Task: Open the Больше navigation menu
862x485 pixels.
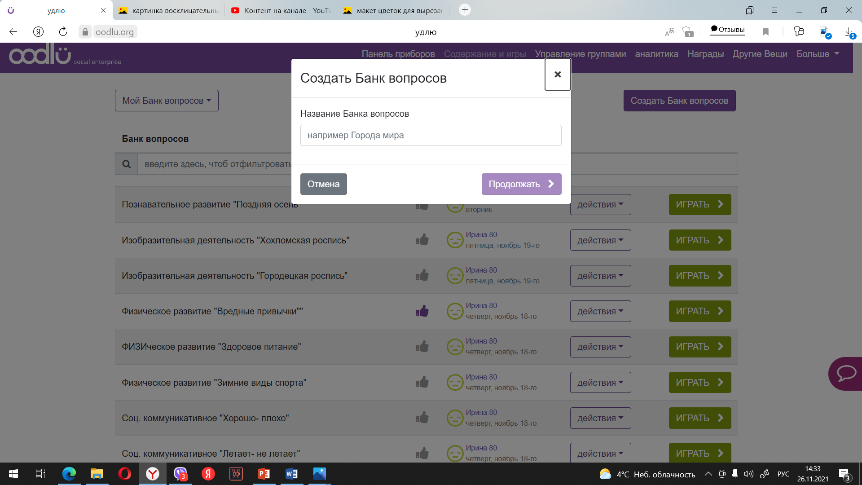Action: (x=817, y=54)
